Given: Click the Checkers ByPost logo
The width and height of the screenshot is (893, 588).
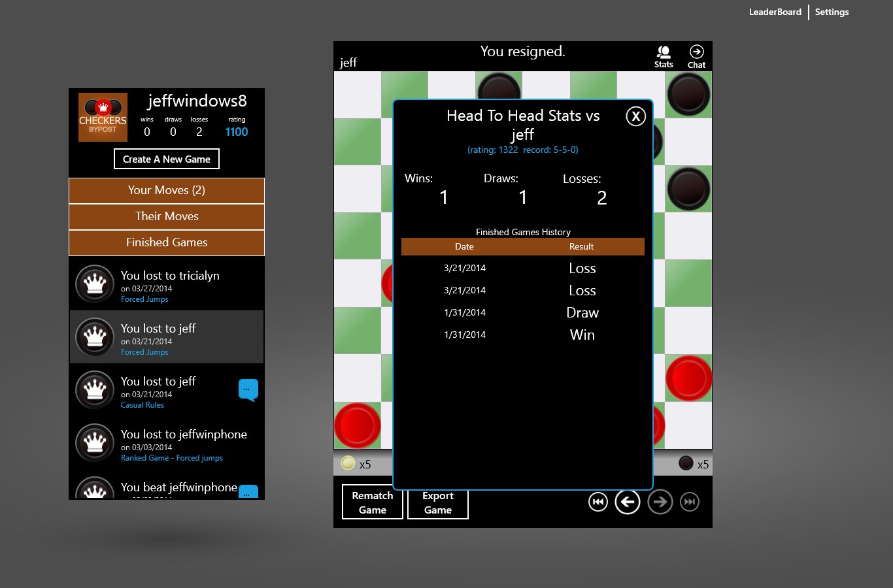Looking at the screenshot, I should 103,118.
